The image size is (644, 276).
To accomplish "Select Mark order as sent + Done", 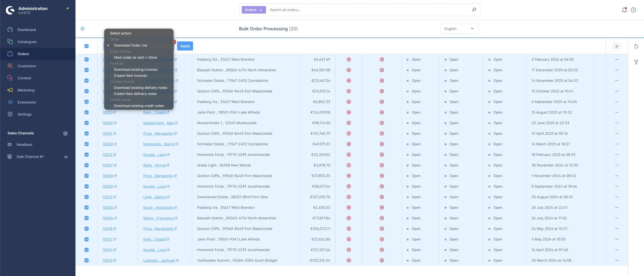I will [x=135, y=58].
